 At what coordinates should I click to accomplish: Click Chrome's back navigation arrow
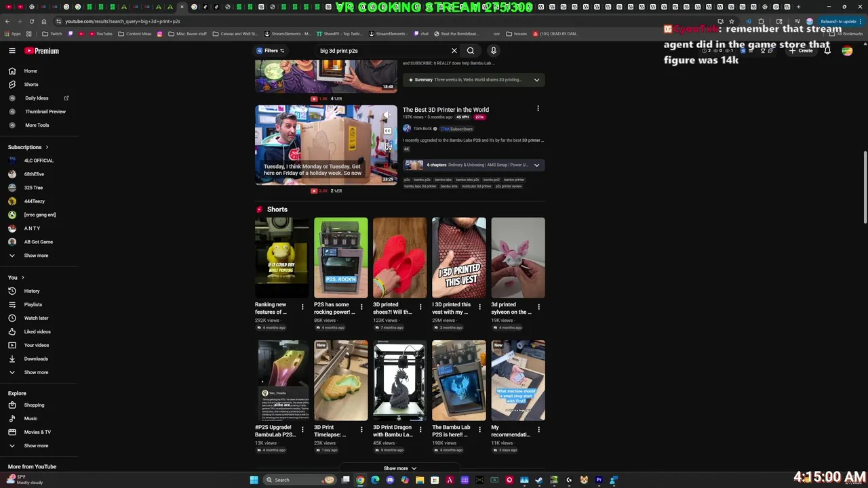pos(7,21)
